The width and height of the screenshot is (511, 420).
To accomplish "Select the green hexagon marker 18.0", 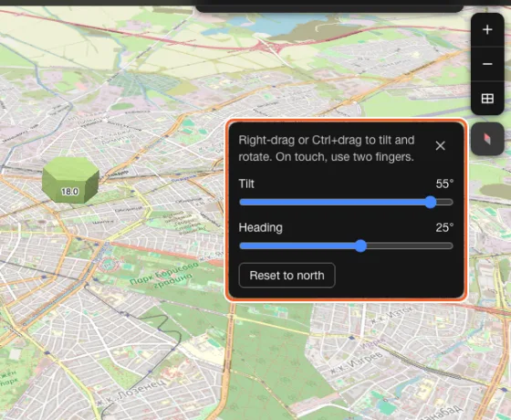I will click(x=70, y=180).
